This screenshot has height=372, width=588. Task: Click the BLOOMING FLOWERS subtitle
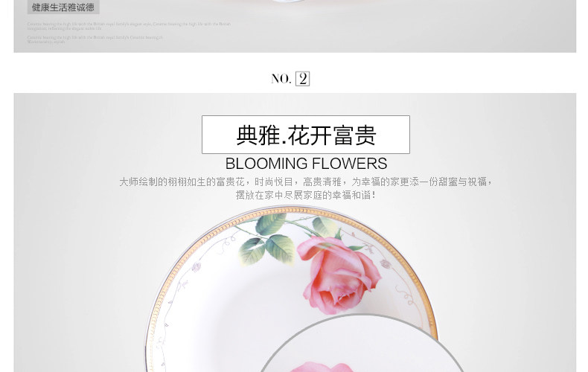pyautogui.click(x=306, y=164)
